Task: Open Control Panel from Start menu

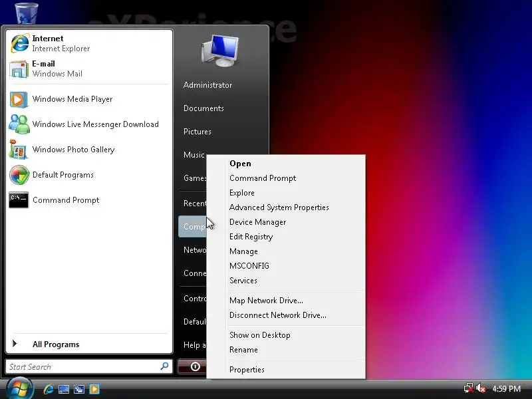Action: 194,299
